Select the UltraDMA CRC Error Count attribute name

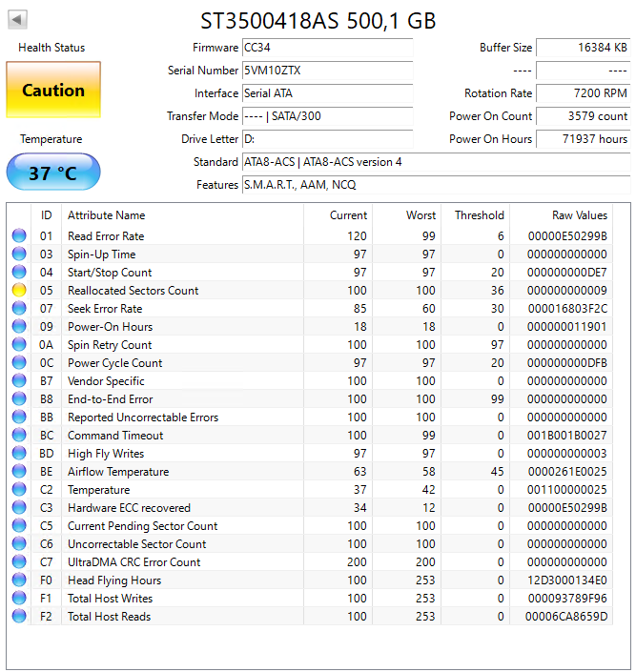pos(133,562)
